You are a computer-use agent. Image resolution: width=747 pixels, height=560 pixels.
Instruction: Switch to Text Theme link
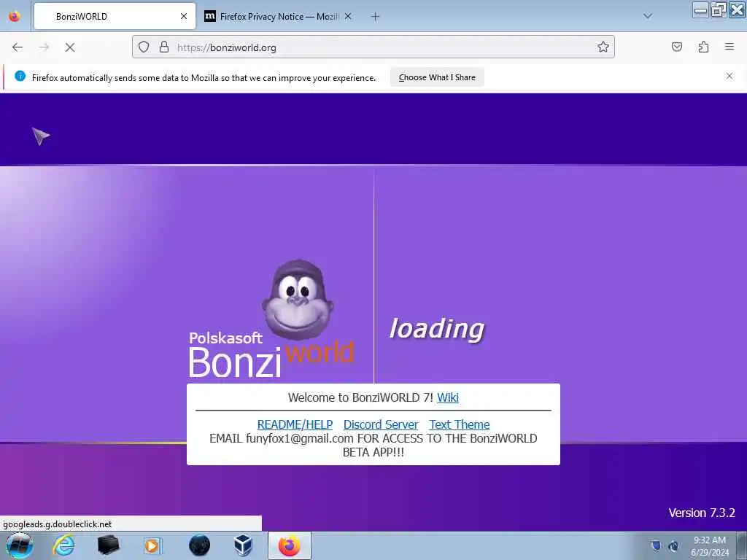[460, 424]
